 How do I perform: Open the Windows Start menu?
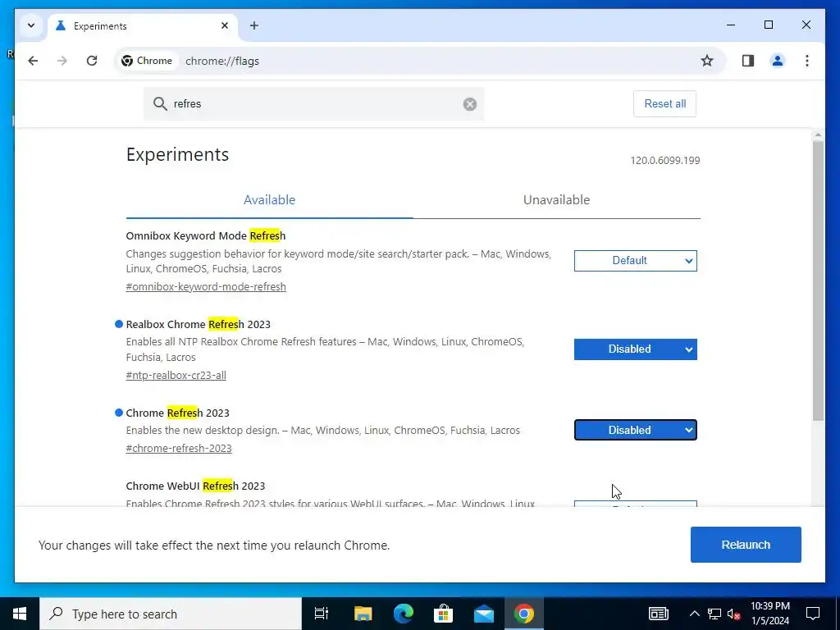pyautogui.click(x=20, y=614)
